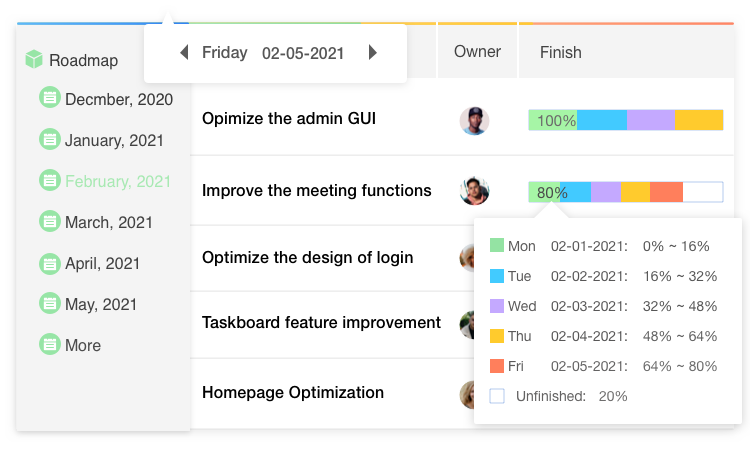The image size is (750, 450).
Task: Click calendar icon beside Decmber, 2020
Action: coord(50,98)
